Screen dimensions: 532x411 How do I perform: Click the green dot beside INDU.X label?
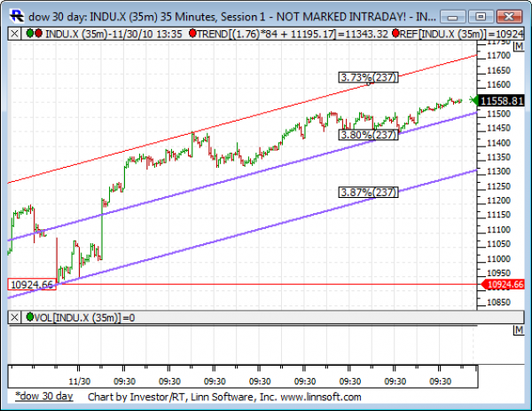pyautogui.click(x=30, y=33)
